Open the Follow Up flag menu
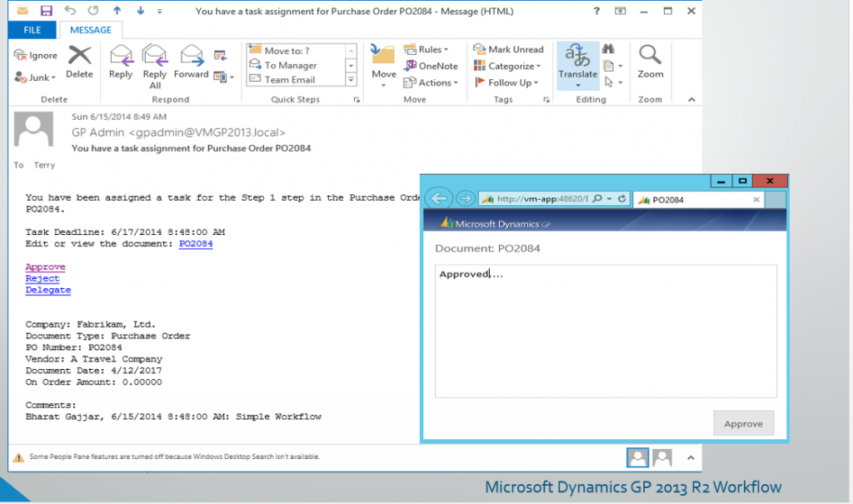 coord(506,82)
